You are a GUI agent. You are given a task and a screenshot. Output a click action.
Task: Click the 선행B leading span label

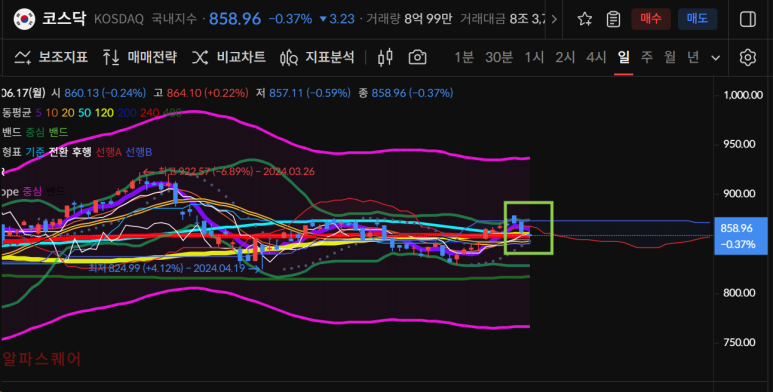coord(139,152)
